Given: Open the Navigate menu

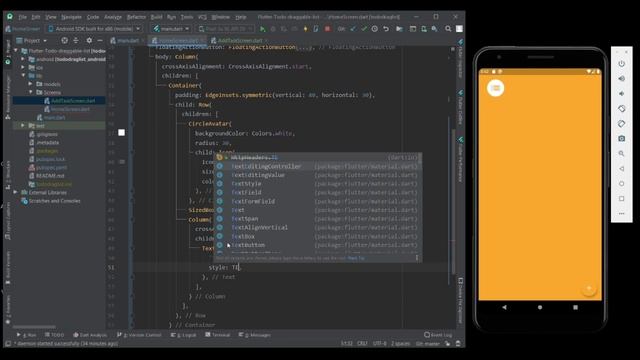Looking at the screenshot, I should tap(71, 17).
